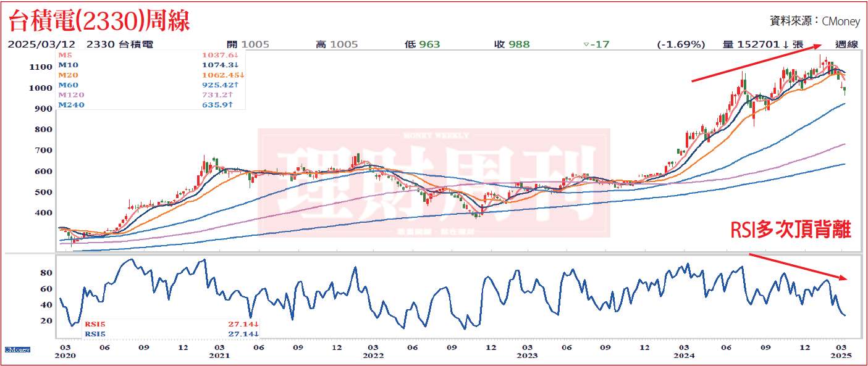Click the M5 moving average legend label
This screenshot has height=366, width=868.
[x=65, y=55]
